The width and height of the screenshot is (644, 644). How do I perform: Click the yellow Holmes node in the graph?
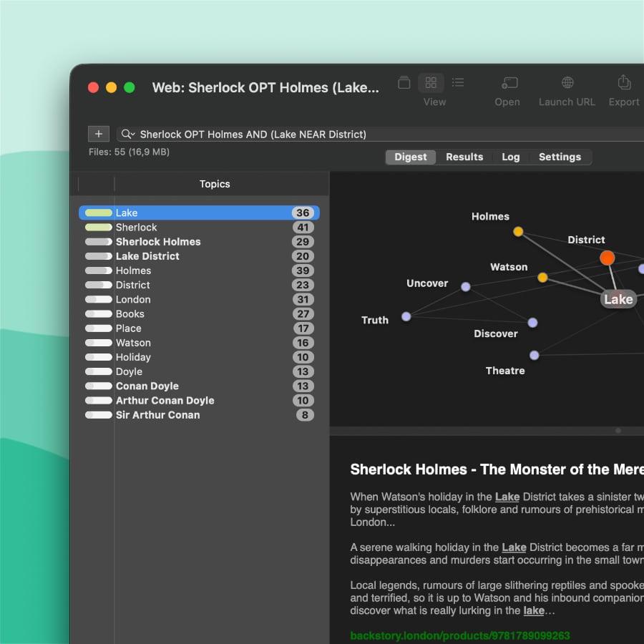[x=518, y=232]
